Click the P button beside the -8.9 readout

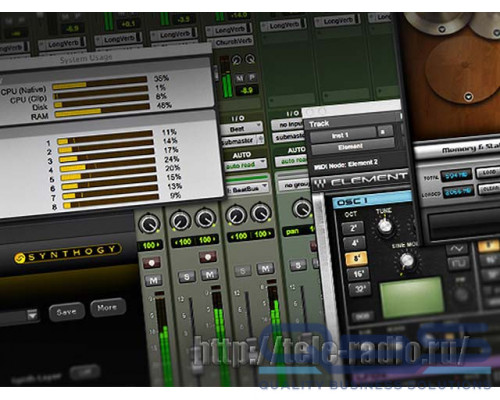click(252, 77)
